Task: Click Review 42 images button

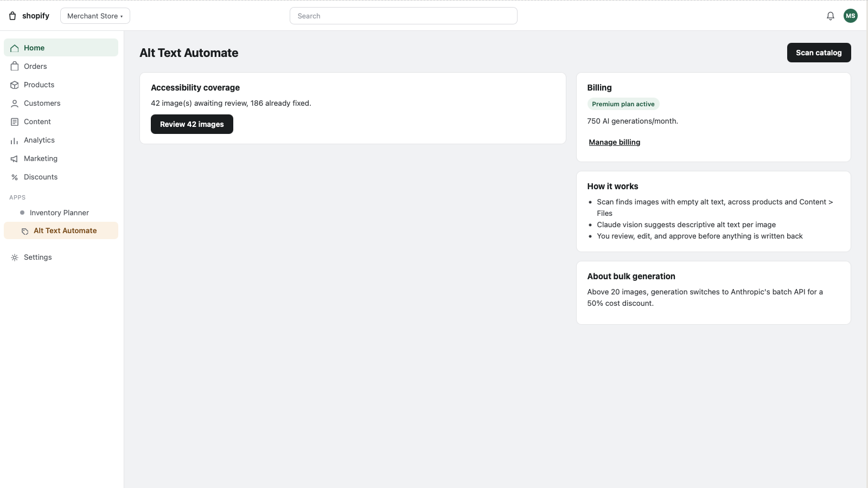Action: pyautogui.click(x=192, y=124)
